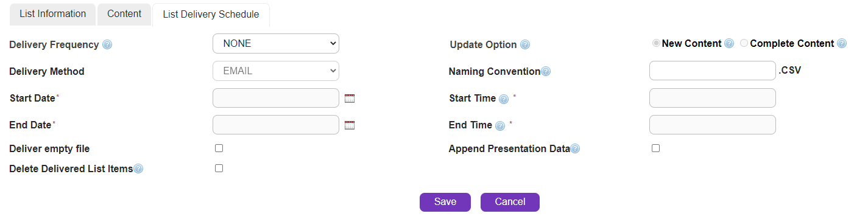
Task: Click help icon after Complete Content option
Action: click(842, 43)
